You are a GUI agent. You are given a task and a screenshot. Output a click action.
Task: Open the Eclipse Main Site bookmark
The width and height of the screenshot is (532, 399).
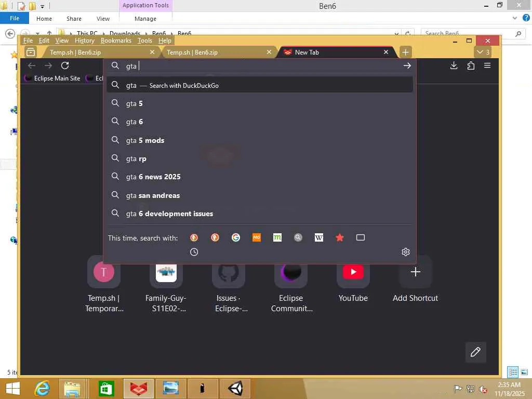53,78
